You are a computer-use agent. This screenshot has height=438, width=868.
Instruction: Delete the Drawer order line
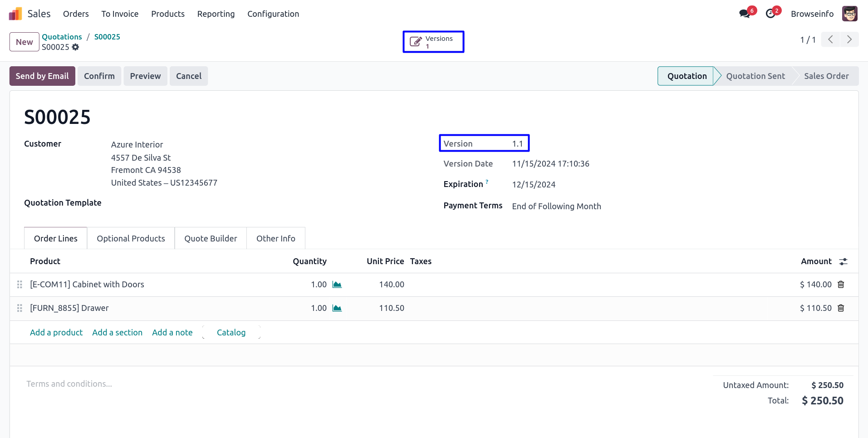841,308
